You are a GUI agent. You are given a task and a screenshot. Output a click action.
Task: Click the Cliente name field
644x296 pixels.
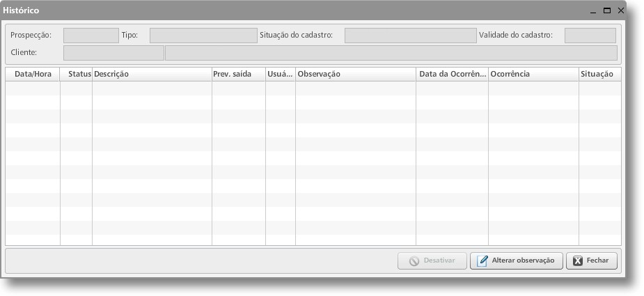(x=391, y=53)
